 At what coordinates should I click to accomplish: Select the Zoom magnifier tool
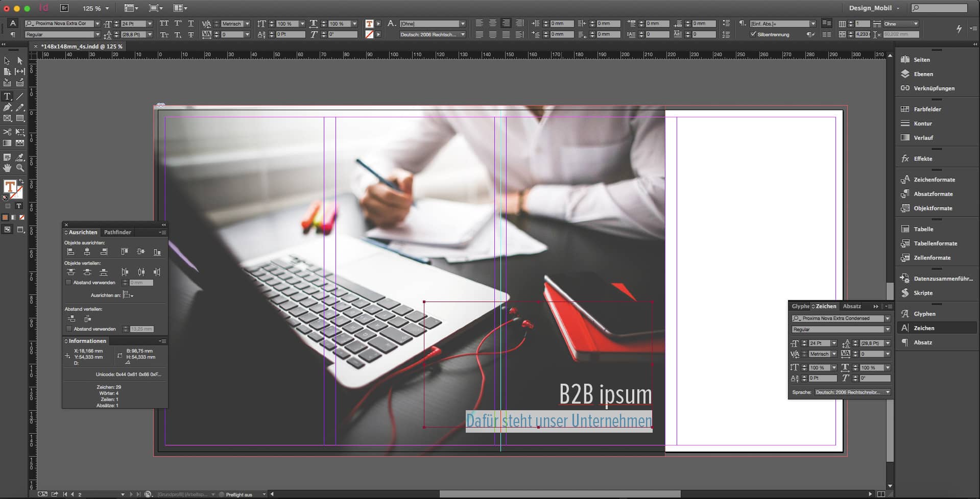coord(20,168)
